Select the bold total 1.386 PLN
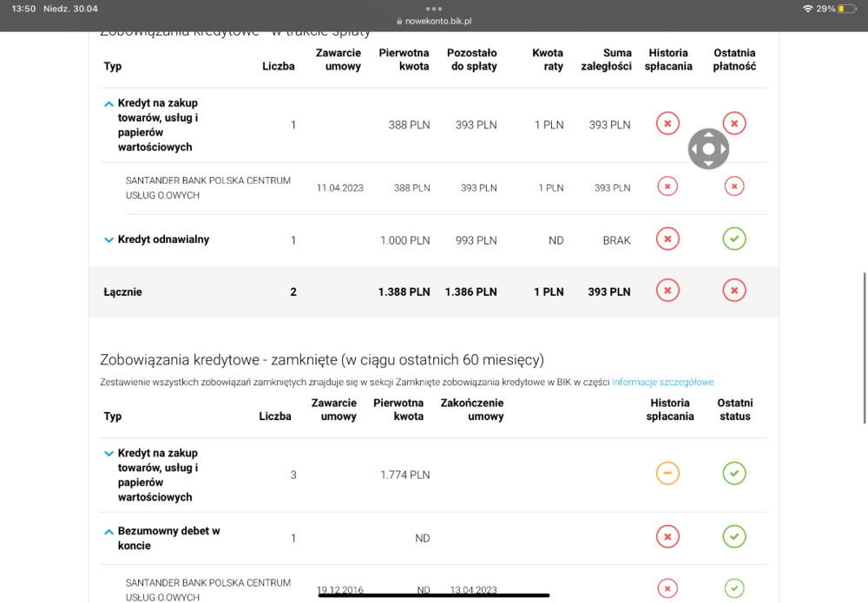This screenshot has width=868, height=603. (x=471, y=292)
